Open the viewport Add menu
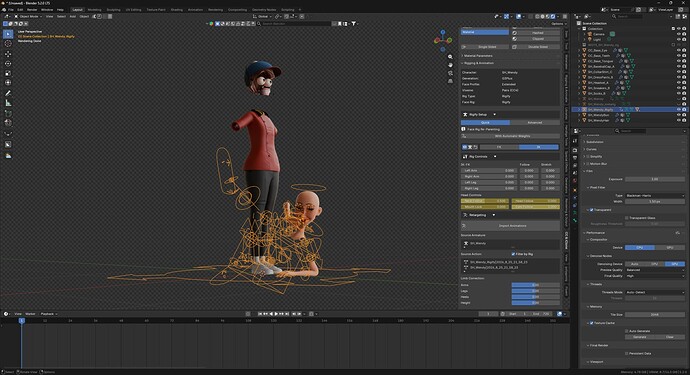The image size is (690, 375). 73,16
